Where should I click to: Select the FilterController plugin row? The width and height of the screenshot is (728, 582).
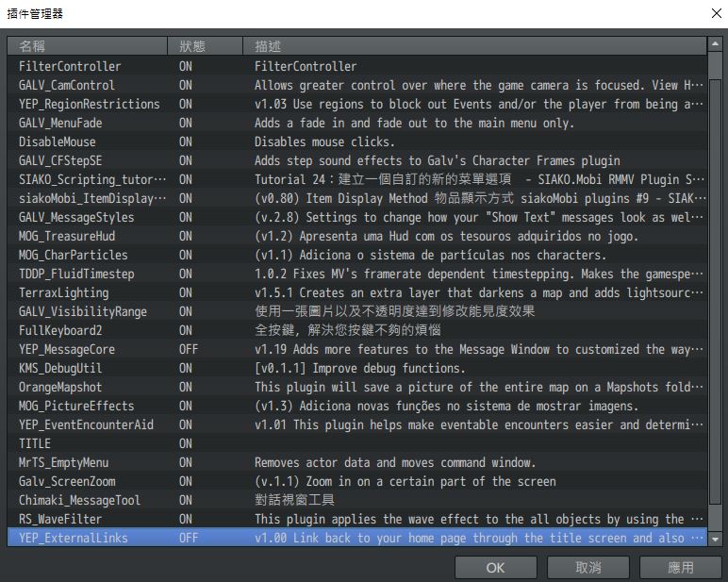[357, 66]
